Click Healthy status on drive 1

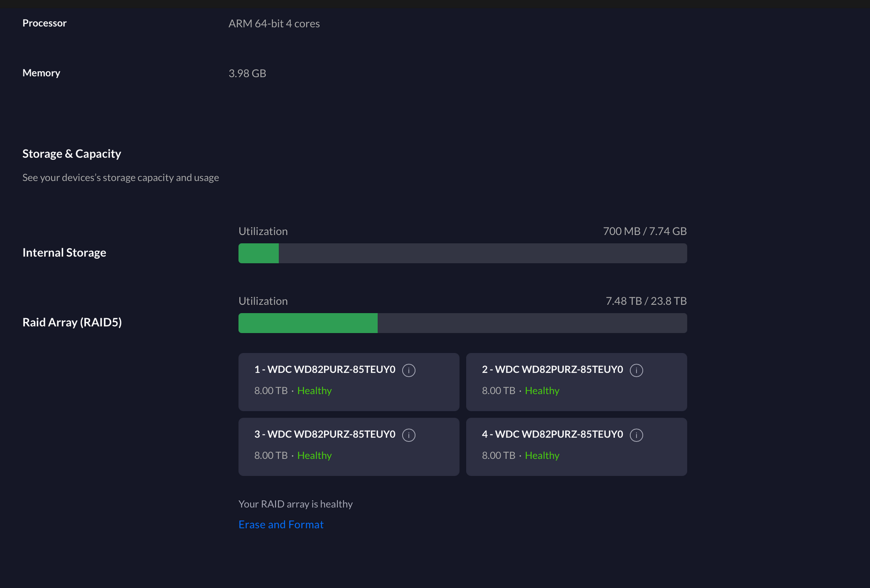(314, 391)
